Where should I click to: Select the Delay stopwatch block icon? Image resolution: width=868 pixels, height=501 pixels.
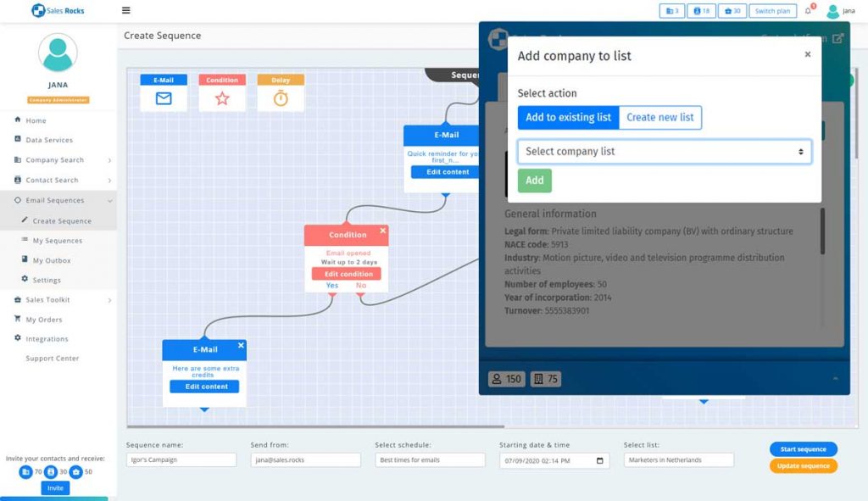coord(281,98)
